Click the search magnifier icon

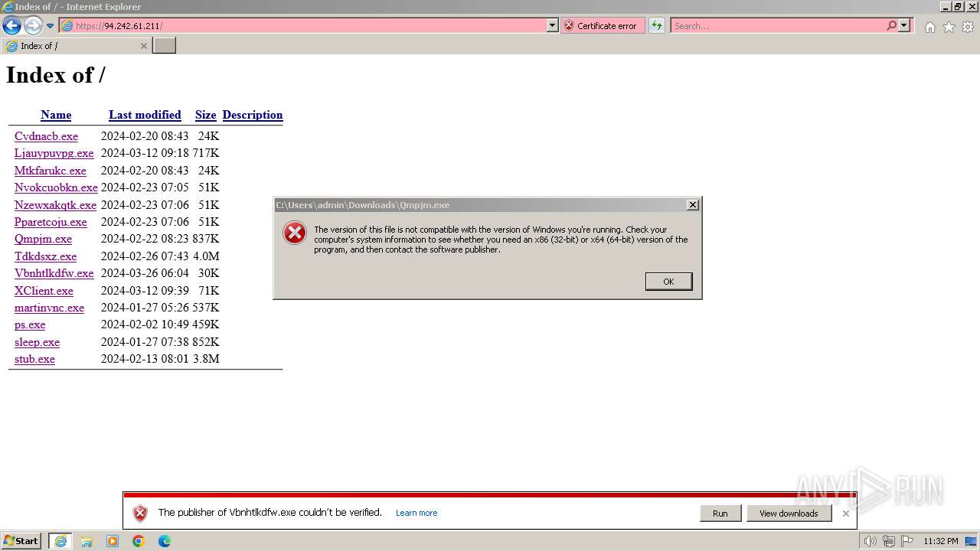(891, 25)
